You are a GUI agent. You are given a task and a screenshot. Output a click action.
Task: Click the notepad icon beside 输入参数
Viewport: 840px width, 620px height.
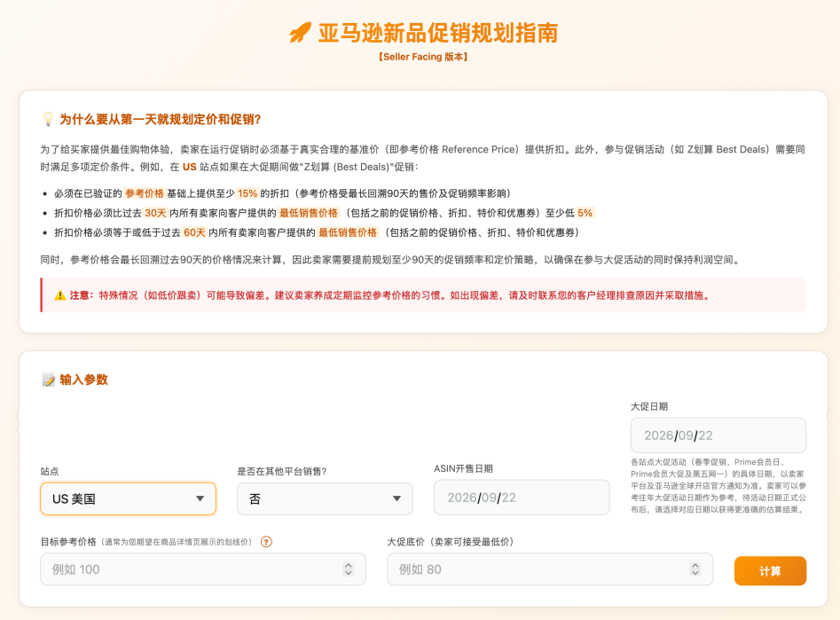(x=48, y=380)
